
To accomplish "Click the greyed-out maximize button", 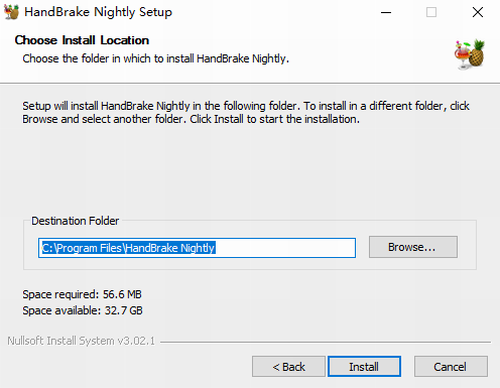I will coord(431,12).
